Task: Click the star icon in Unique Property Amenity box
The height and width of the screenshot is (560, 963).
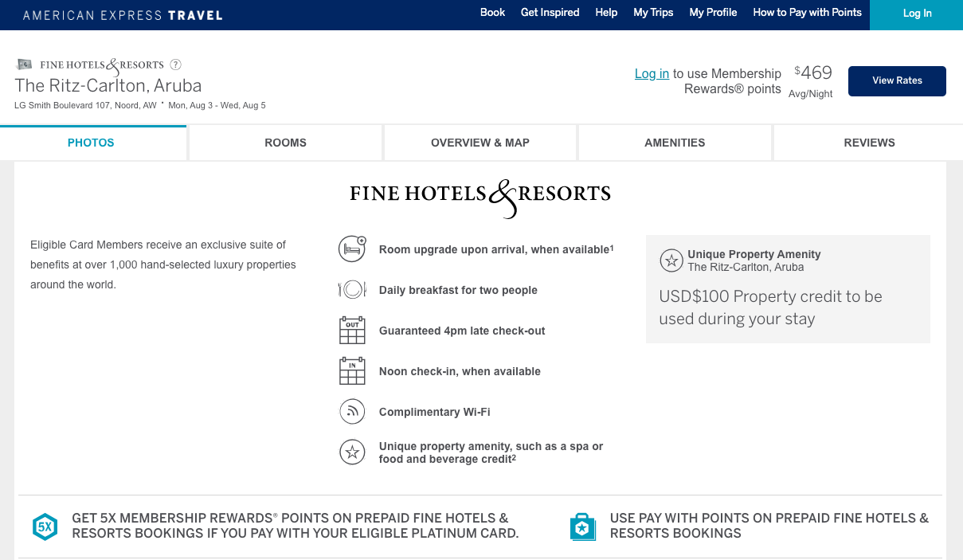Action: click(671, 260)
